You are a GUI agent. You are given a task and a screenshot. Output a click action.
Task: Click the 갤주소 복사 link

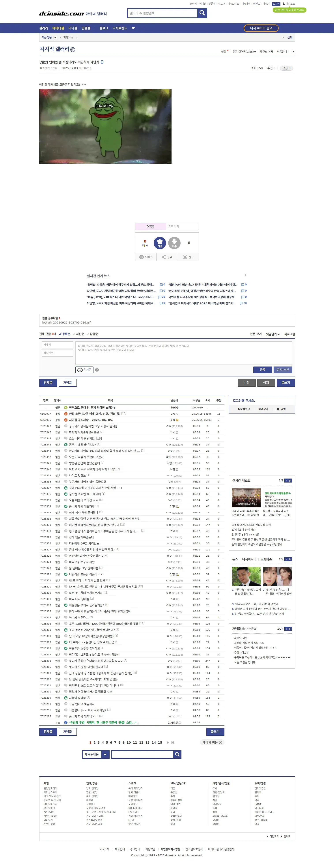tap(266, 52)
